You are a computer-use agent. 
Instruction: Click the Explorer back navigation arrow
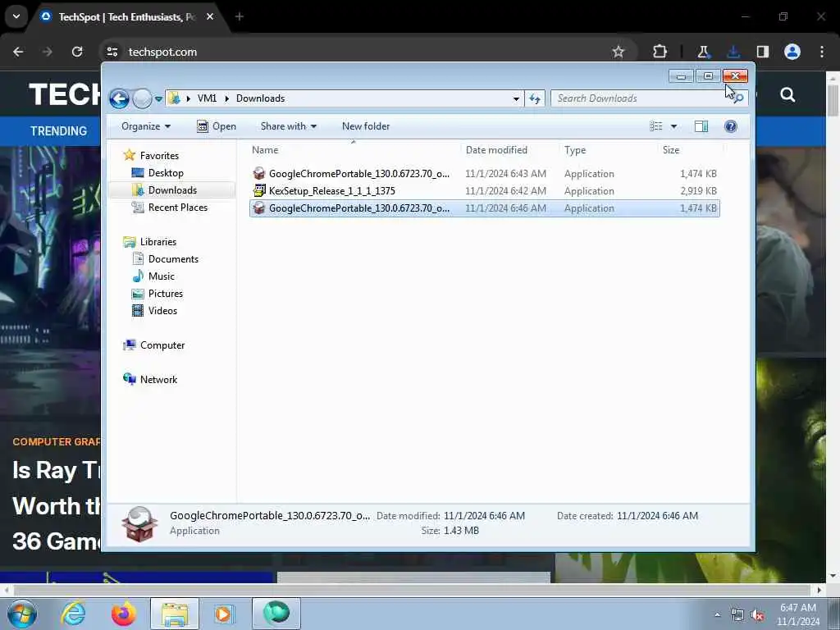(119, 98)
